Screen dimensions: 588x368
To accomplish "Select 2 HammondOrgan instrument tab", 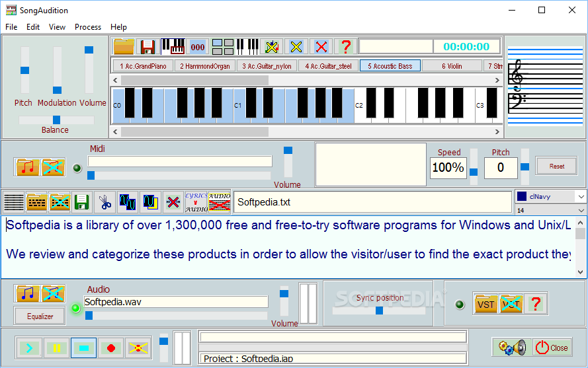I will pyautogui.click(x=205, y=66).
